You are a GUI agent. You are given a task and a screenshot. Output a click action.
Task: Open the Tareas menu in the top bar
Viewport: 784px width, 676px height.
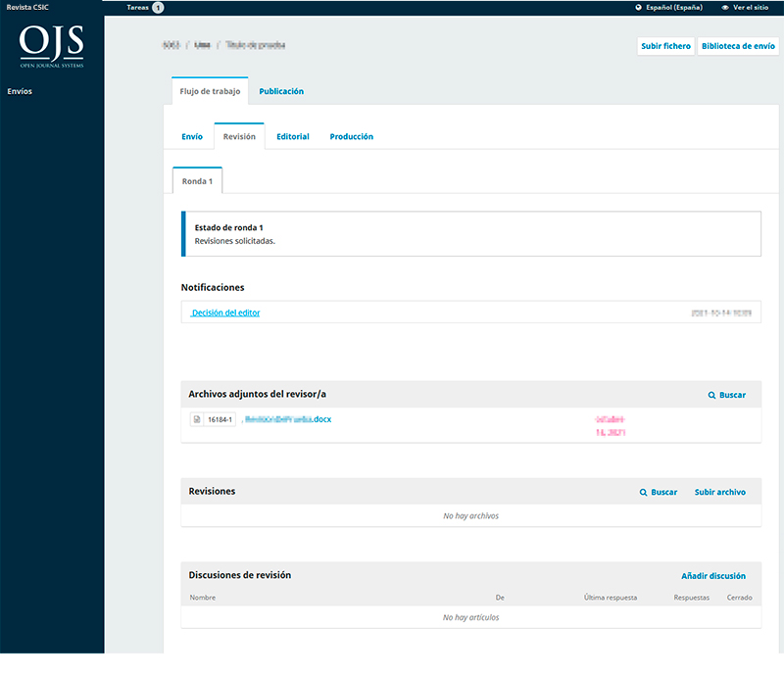click(137, 8)
